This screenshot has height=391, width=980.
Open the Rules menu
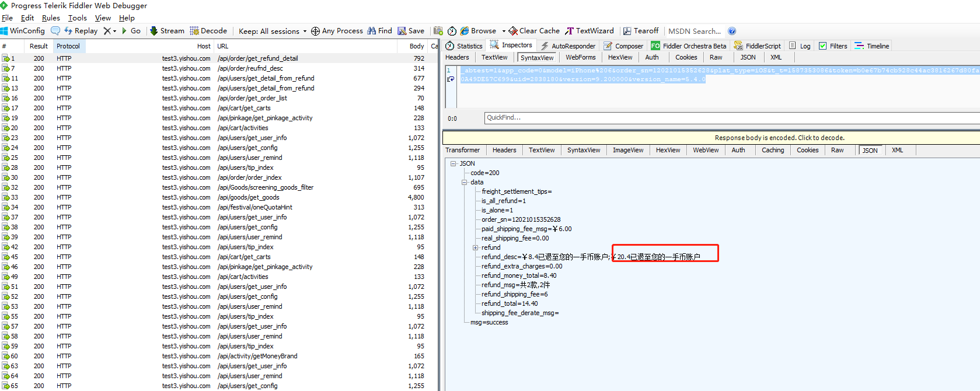pos(51,18)
